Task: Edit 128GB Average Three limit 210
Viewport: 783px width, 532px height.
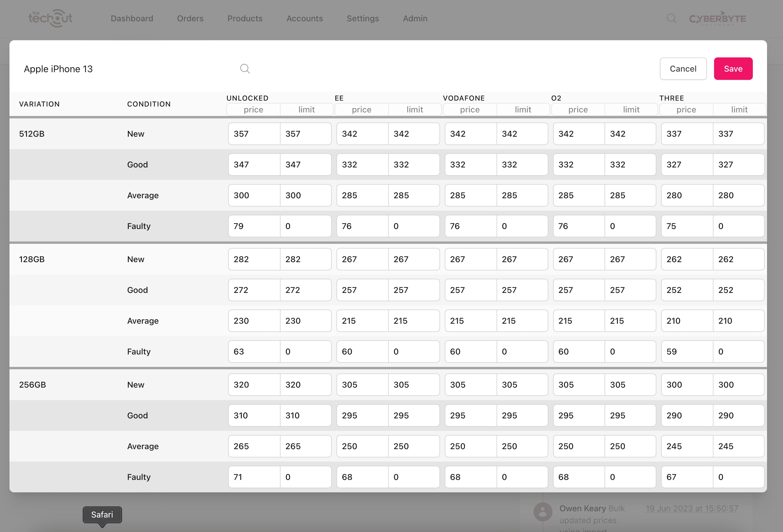Action: [x=739, y=321]
